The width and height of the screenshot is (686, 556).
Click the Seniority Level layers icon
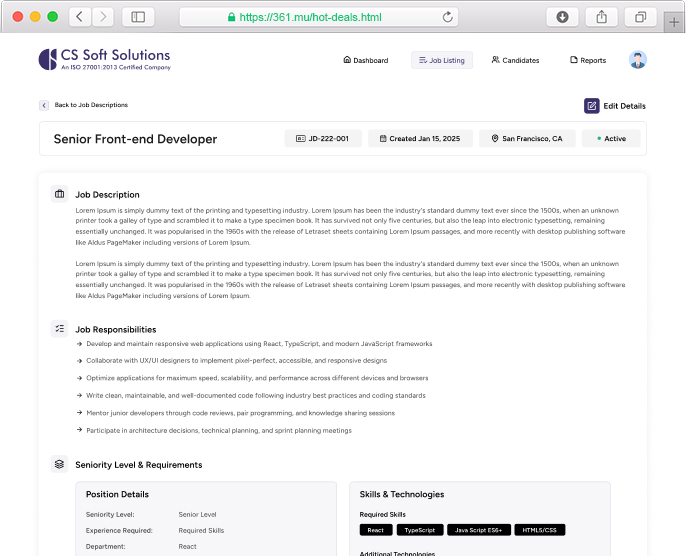(60, 464)
